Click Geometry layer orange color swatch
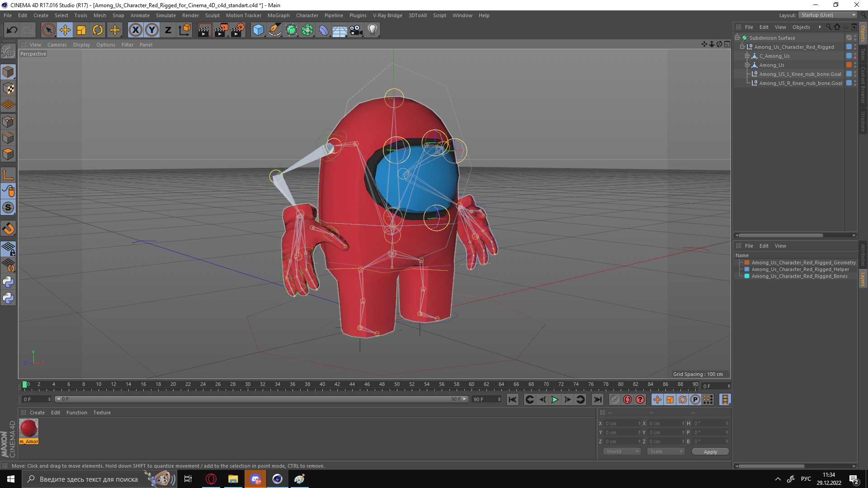Image resolution: width=868 pixels, height=488 pixels. click(x=747, y=263)
